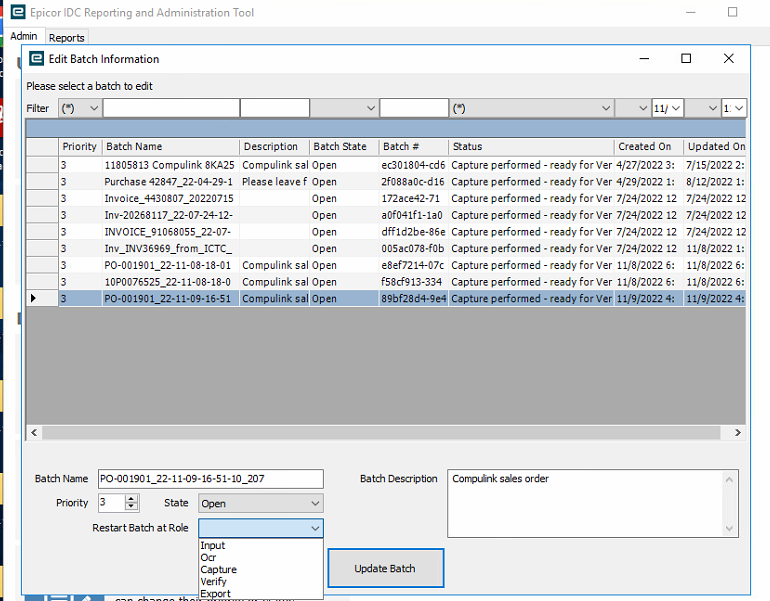Collapse the Restart Batch at Role dropdown

click(x=315, y=528)
